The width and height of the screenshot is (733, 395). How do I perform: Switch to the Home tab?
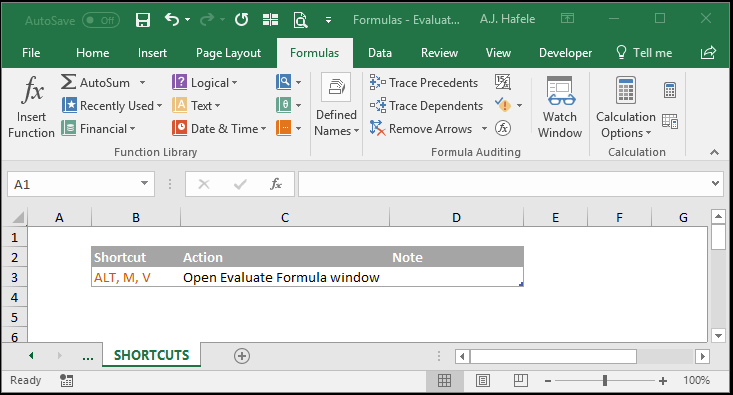[x=93, y=53]
